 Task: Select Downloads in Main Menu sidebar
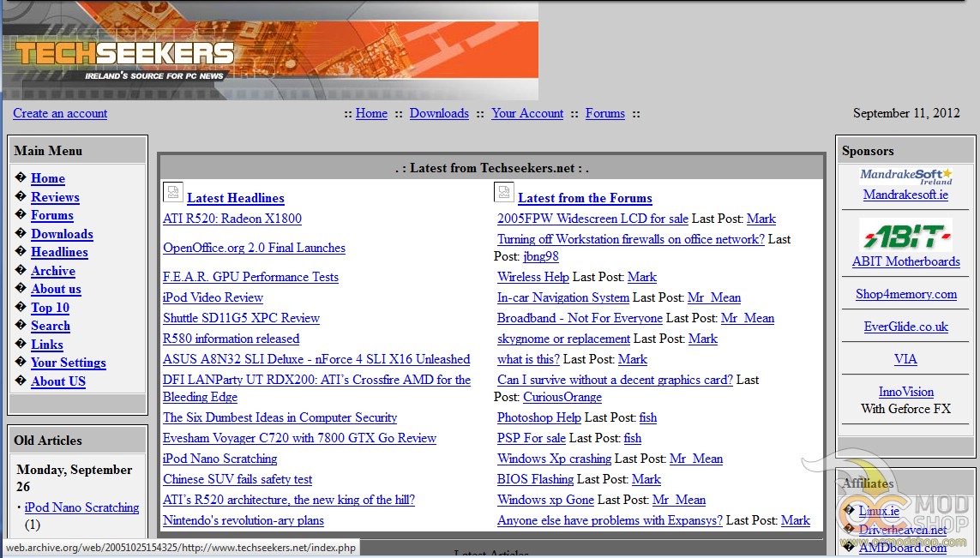(62, 234)
